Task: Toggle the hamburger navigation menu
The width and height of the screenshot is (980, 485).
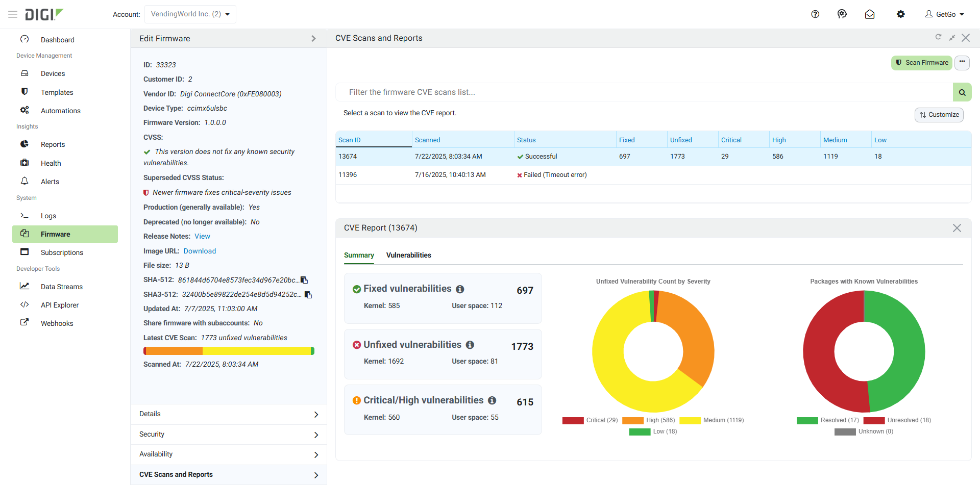Action: (13, 14)
